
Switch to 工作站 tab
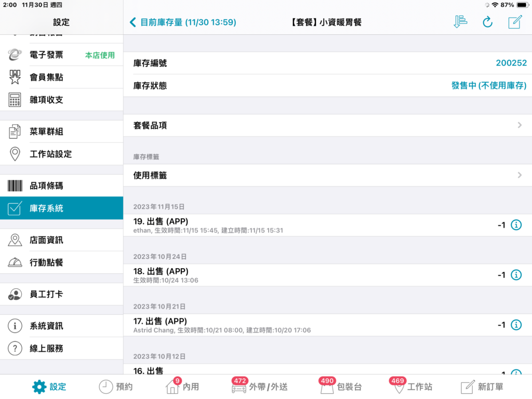(411, 387)
